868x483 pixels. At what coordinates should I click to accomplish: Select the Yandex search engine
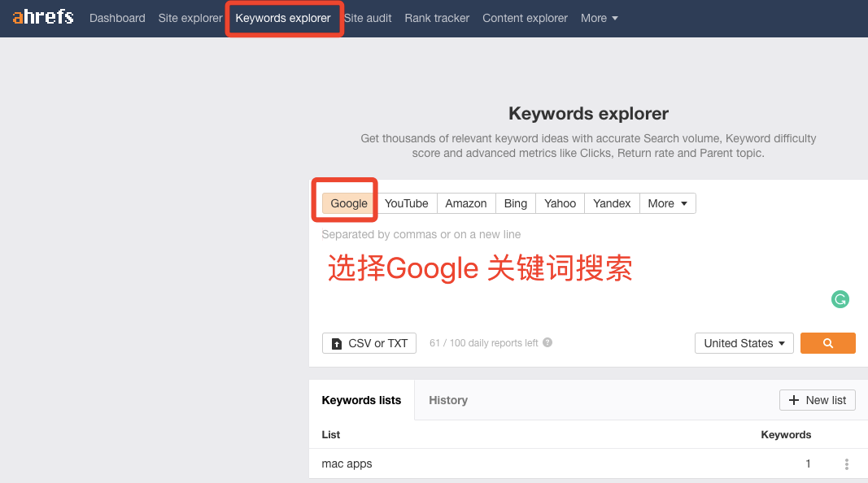[x=612, y=203]
